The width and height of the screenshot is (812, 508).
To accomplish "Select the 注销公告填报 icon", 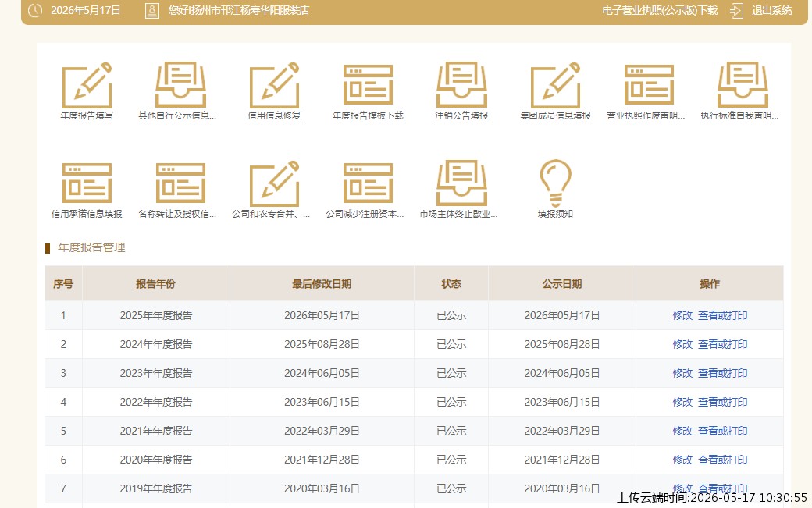I will (462, 85).
